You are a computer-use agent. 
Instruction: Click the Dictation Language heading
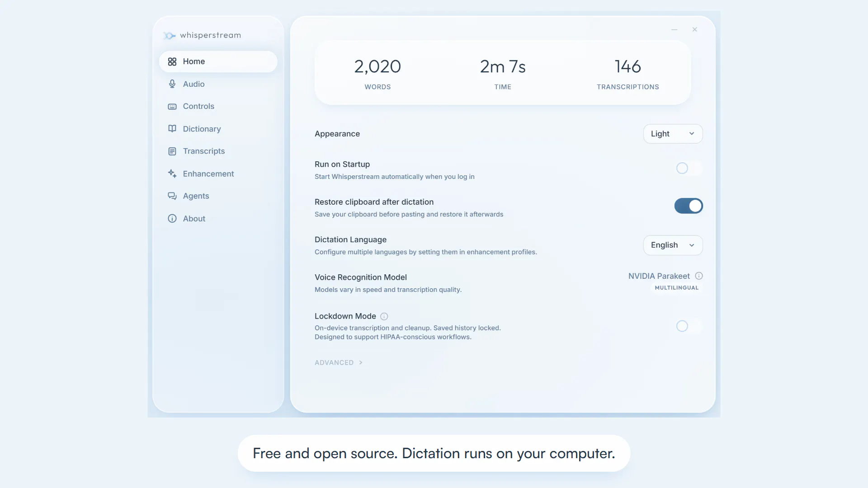point(350,240)
